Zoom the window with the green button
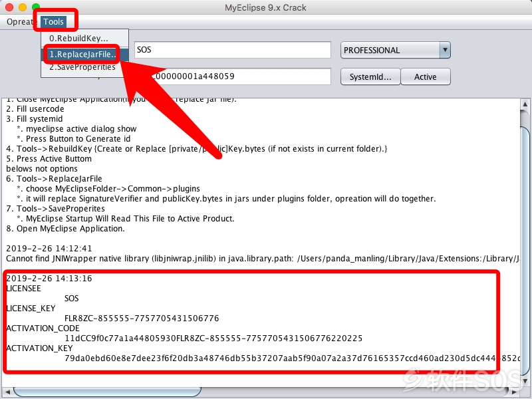 36,7
